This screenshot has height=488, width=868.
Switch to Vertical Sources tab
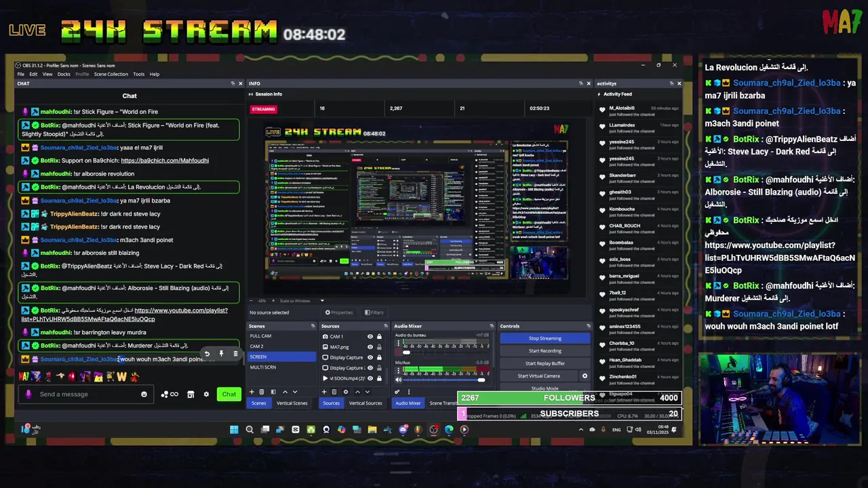[x=366, y=403]
